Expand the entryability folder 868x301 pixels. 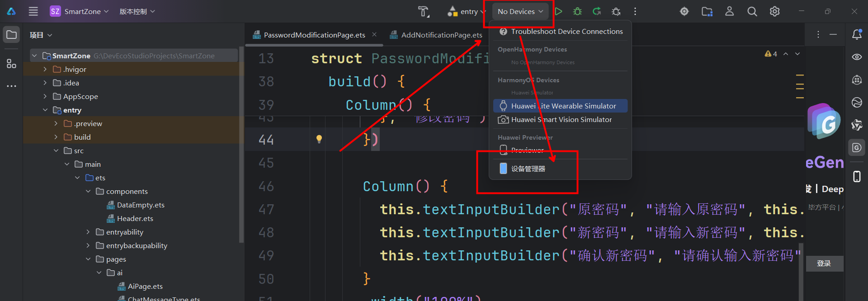[x=88, y=232]
